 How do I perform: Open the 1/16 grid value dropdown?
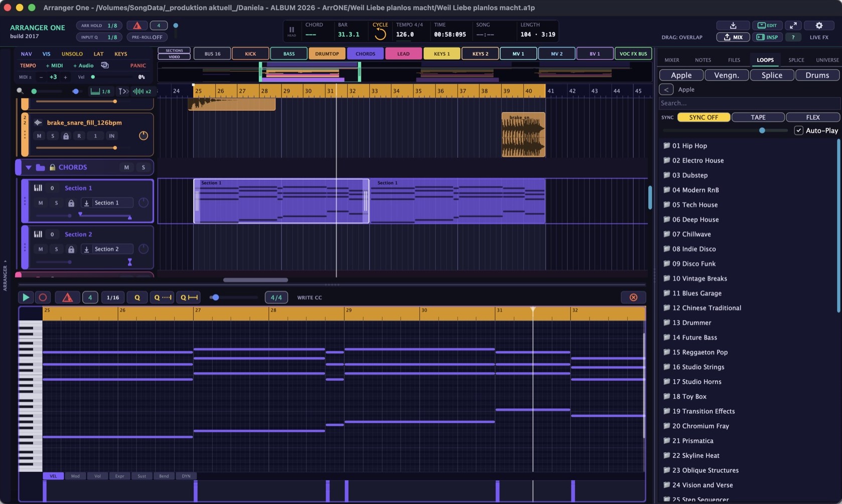click(113, 297)
